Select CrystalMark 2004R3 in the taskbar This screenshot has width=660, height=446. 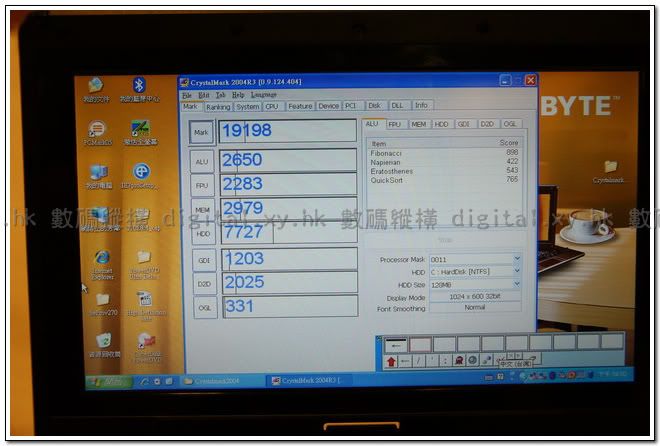[307, 381]
